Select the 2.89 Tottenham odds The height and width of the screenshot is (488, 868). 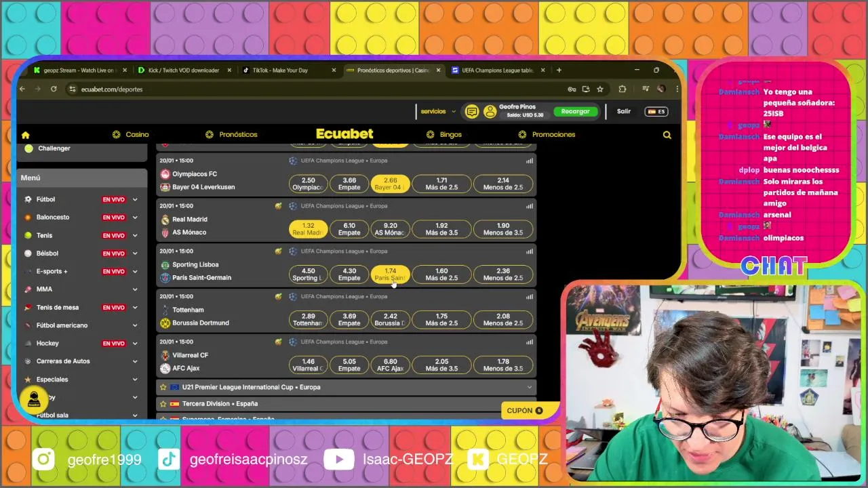coord(308,320)
